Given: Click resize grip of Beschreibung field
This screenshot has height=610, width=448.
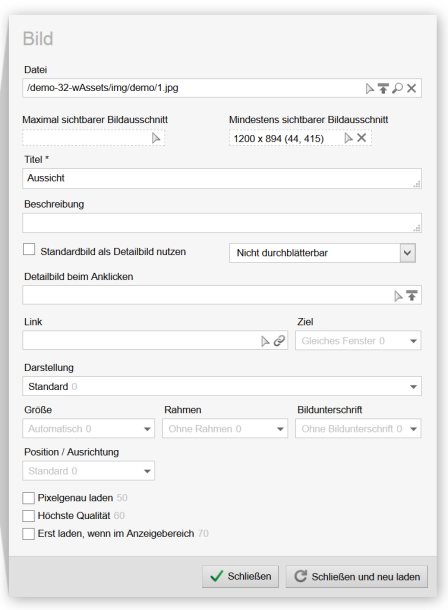Looking at the screenshot, I should [x=417, y=229].
